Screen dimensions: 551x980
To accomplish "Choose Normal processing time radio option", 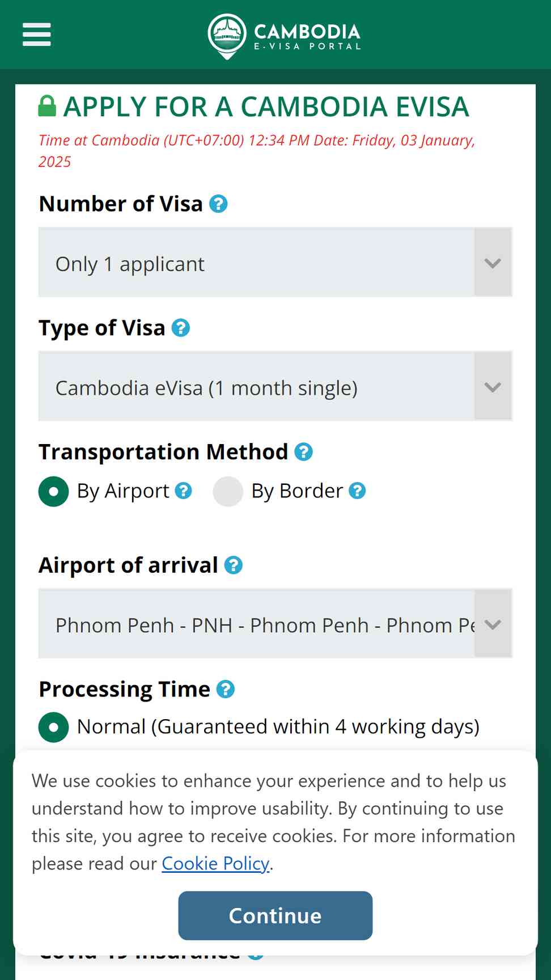I will pyautogui.click(x=54, y=727).
